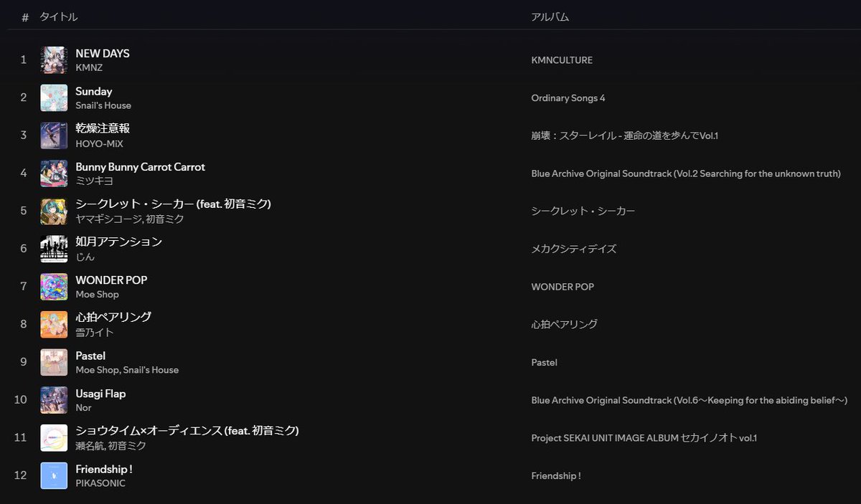Open Sunday album cover thumbnail
This screenshot has width=861, height=504.
54,98
